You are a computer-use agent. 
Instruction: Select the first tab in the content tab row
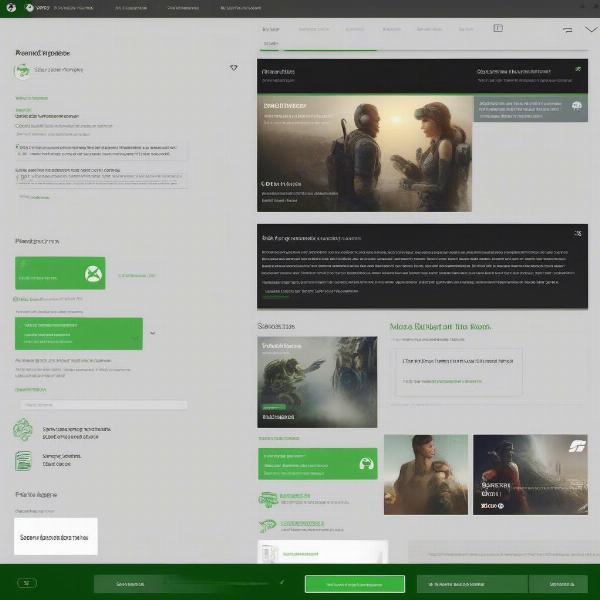(271, 29)
